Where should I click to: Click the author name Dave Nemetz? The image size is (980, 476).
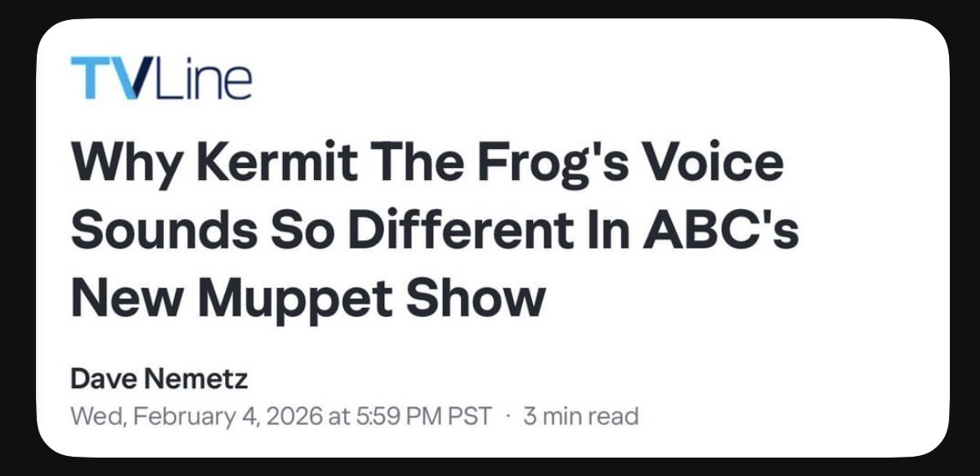pyautogui.click(x=159, y=379)
